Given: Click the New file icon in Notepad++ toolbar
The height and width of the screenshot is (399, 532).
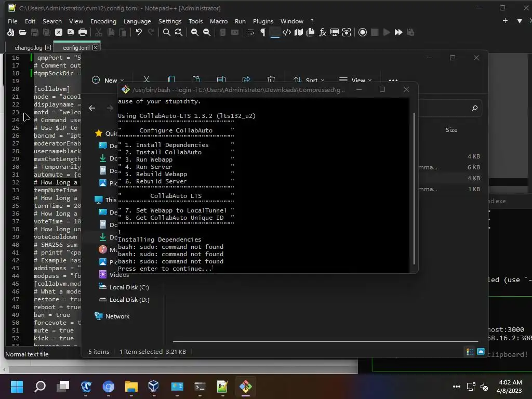Looking at the screenshot, I should [x=10, y=32].
